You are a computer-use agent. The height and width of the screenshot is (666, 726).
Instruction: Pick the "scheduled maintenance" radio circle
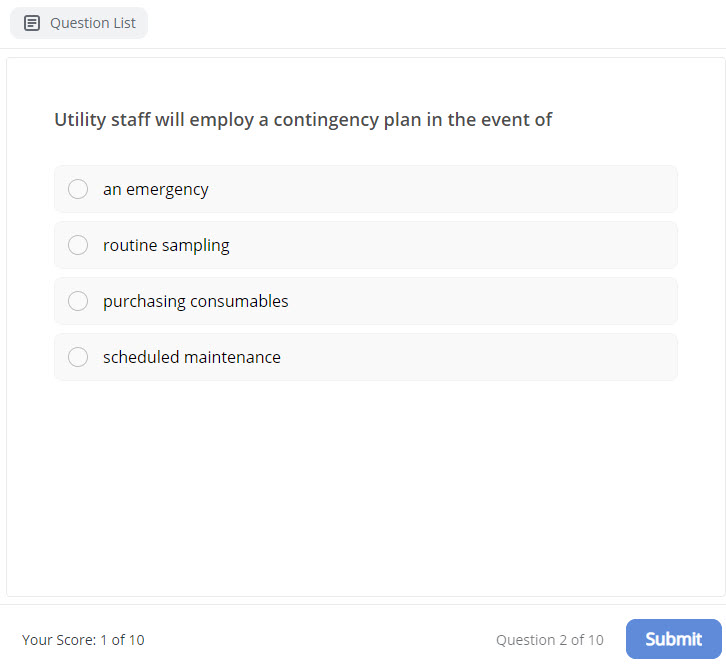[78, 357]
